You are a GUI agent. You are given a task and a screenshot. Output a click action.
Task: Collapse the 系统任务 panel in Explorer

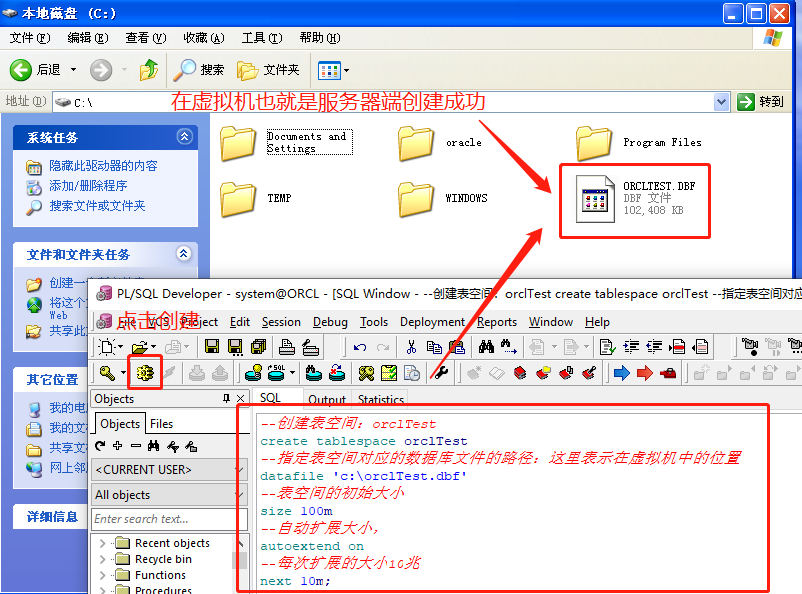point(184,137)
